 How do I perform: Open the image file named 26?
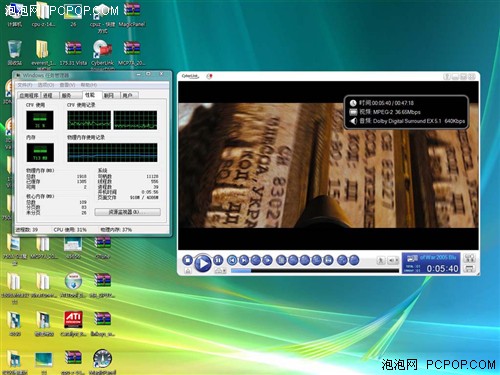73,15
